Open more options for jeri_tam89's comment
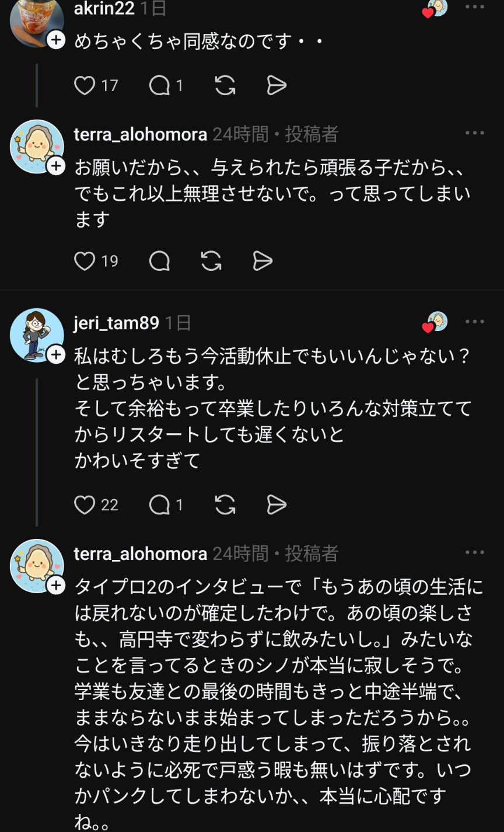The image size is (504, 832). coord(475,322)
